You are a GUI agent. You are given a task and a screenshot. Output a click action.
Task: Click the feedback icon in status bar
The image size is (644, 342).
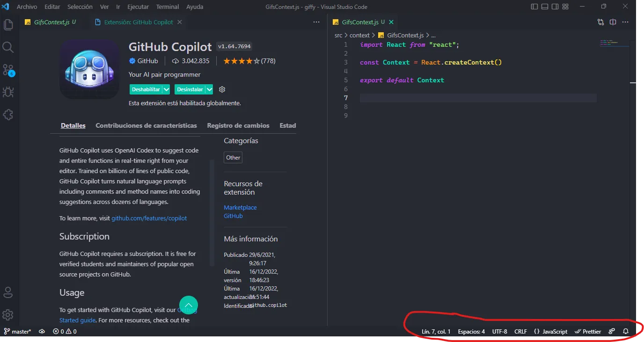(x=612, y=331)
